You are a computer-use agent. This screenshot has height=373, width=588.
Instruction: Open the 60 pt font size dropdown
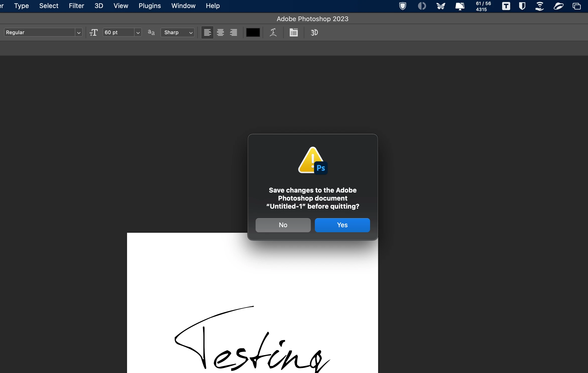tap(138, 33)
